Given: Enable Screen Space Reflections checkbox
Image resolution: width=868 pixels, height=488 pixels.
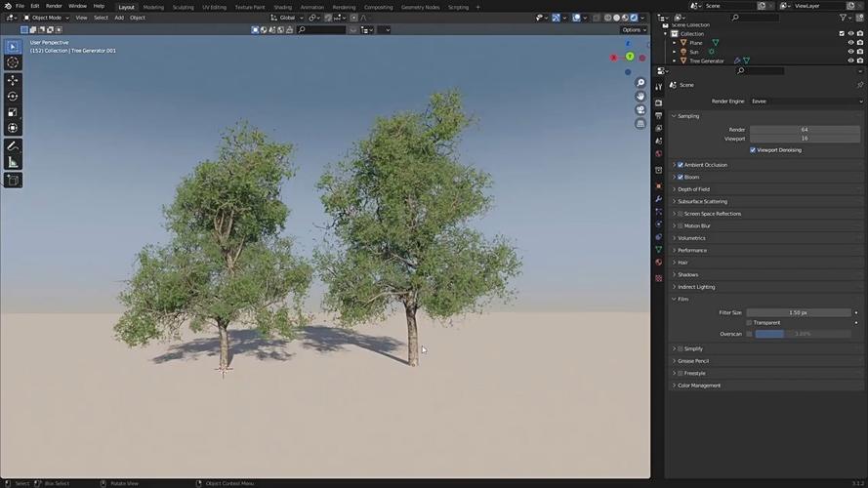Looking at the screenshot, I should pos(681,214).
